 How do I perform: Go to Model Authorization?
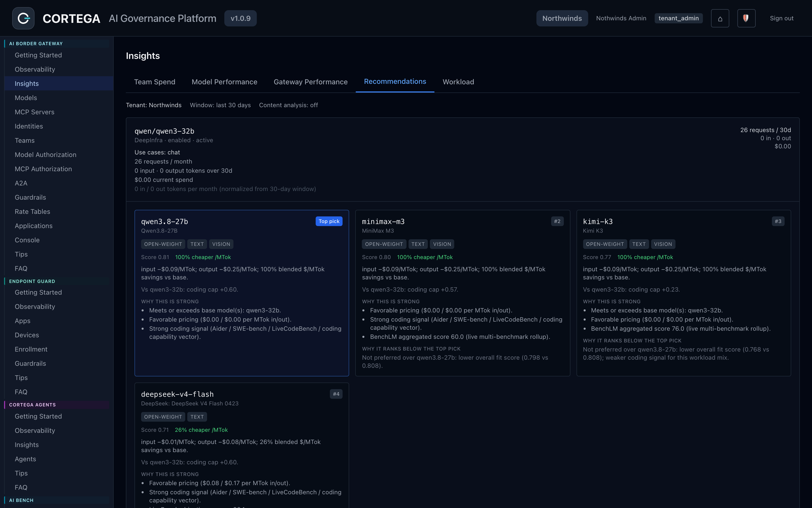(59, 154)
